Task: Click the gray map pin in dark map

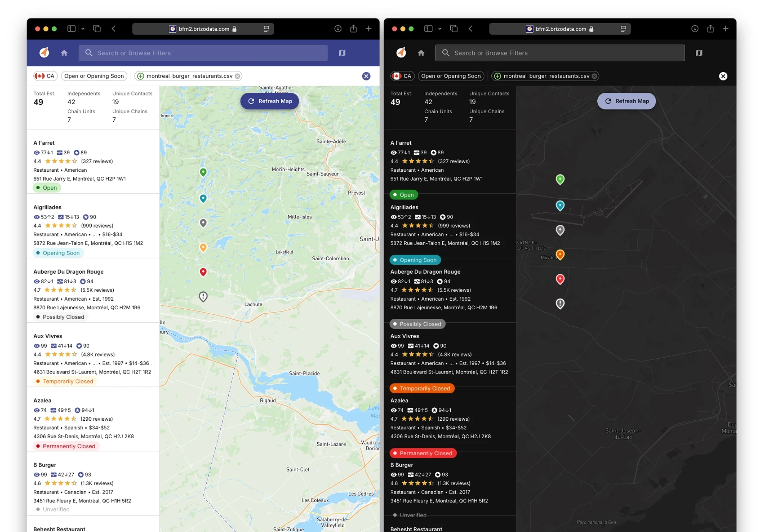Action: pos(560,230)
